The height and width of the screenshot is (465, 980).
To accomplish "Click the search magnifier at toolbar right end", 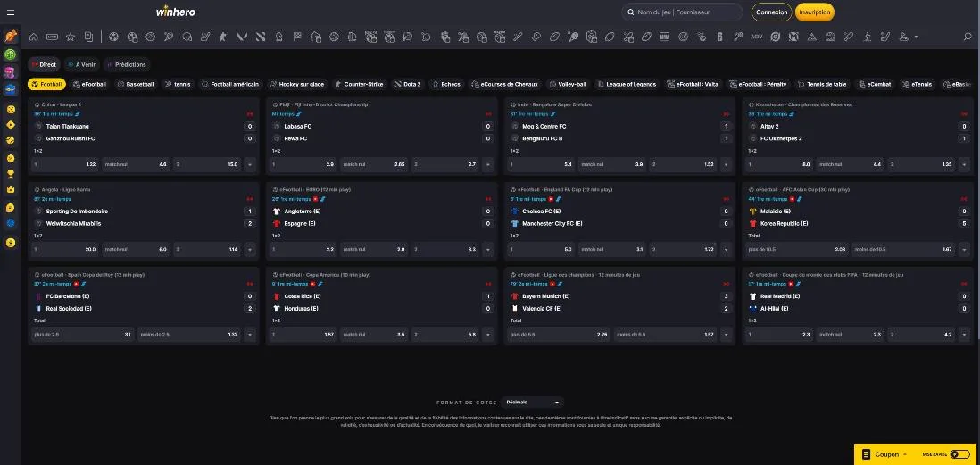I will [x=968, y=37].
